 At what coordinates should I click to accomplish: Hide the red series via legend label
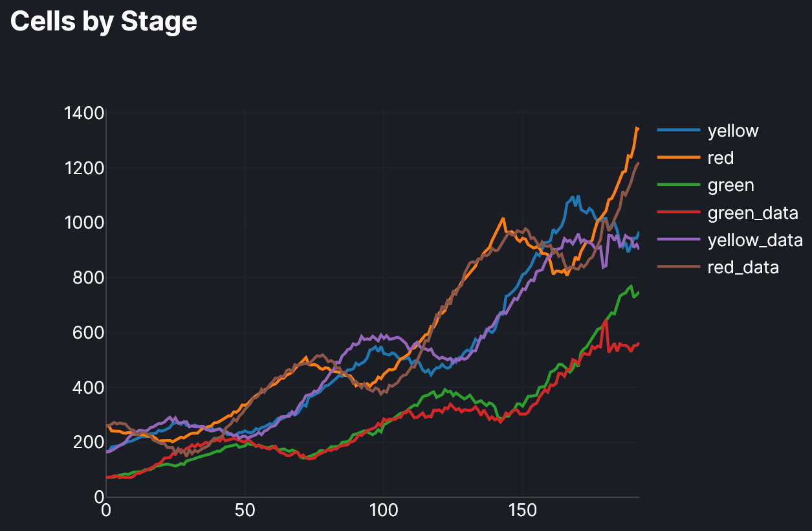point(720,158)
